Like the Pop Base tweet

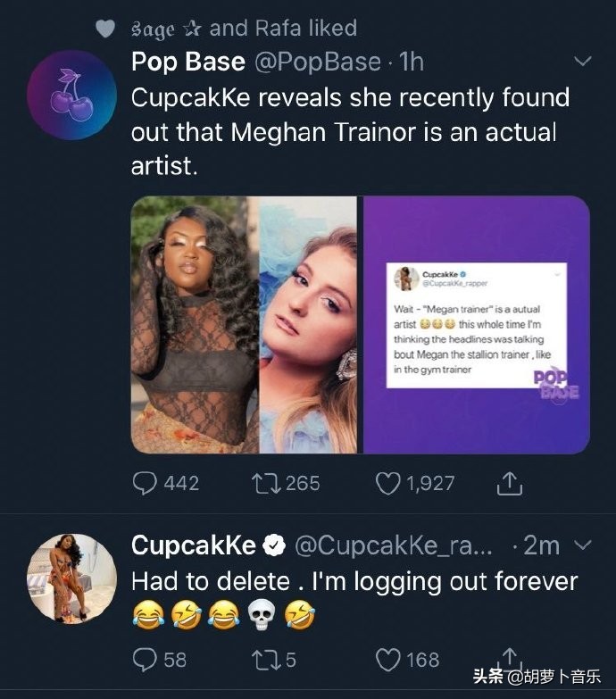coord(387,483)
